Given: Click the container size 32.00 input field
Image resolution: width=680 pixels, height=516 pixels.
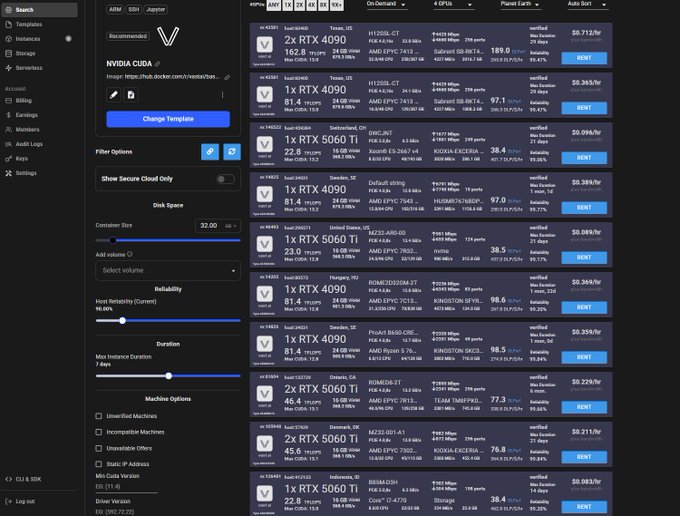Looking at the screenshot, I should pos(209,225).
